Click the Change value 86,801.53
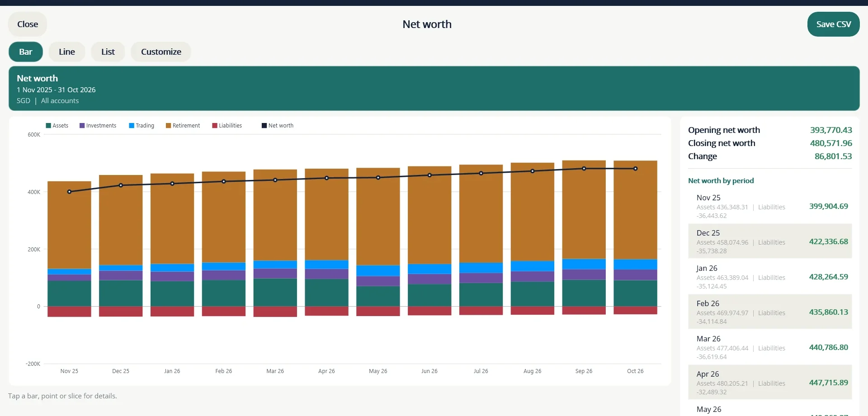This screenshot has width=868, height=416. (833, 156)
